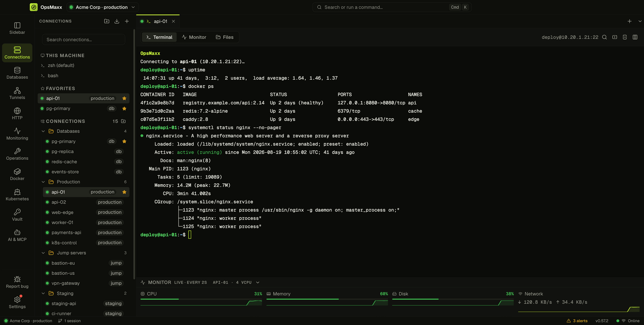Search the terminal output with magnifier icon
The height and width of the screenshot is (325, 644).
point(604,37)
